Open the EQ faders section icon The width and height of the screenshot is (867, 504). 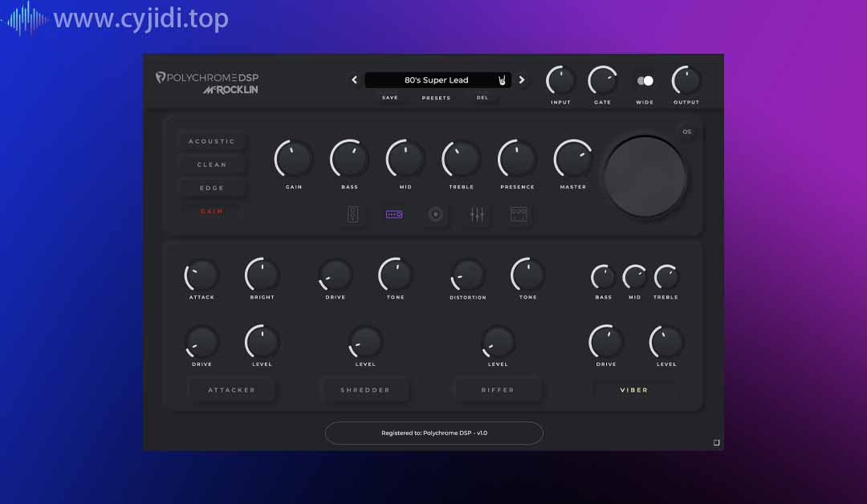[477, 214]
